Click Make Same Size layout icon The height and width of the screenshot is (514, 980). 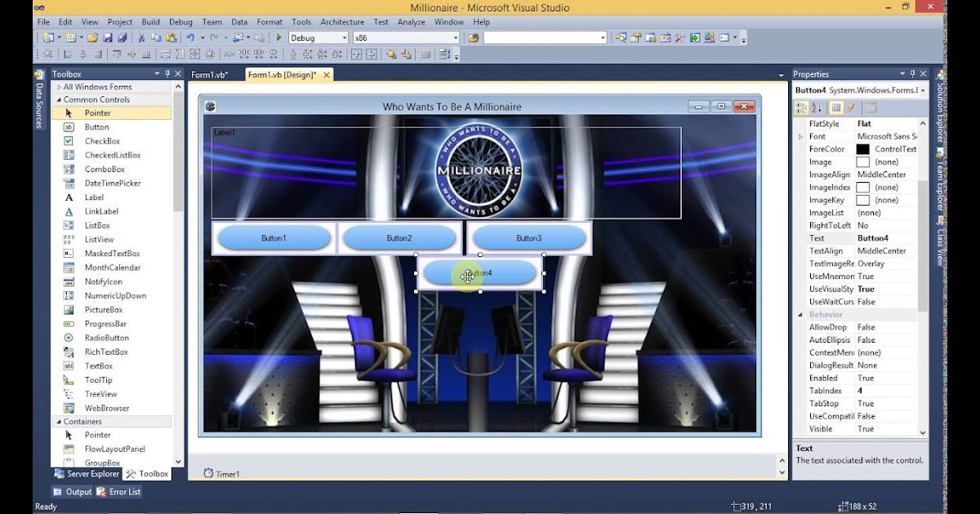(x=194, y=54)
